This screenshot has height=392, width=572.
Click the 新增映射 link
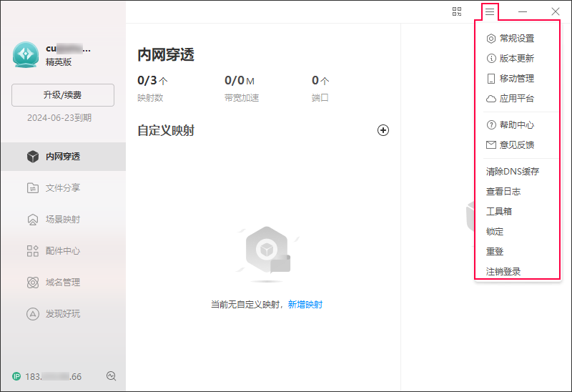point(305,305)
